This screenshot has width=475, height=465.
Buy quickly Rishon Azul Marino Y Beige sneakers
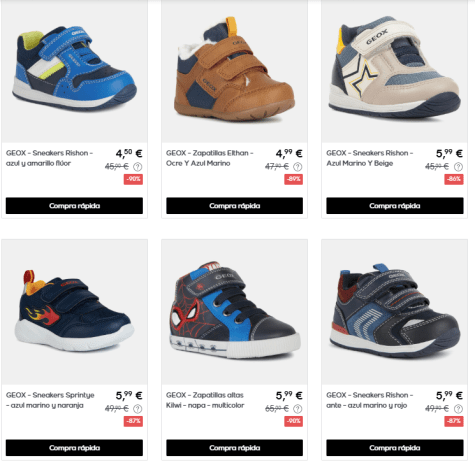pyautogui.click(x=395, y=206)
